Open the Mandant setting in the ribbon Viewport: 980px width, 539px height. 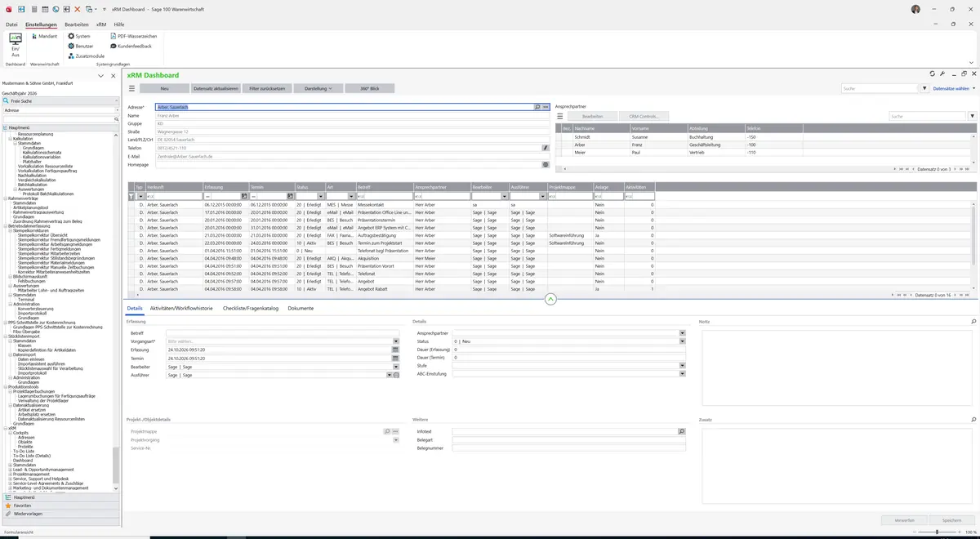44,36
